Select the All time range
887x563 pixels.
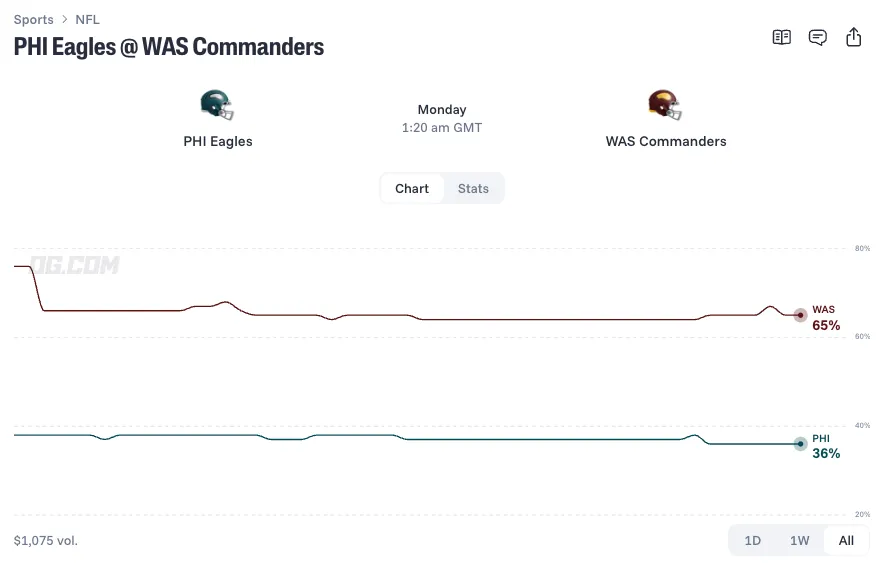tap(846, 540)
